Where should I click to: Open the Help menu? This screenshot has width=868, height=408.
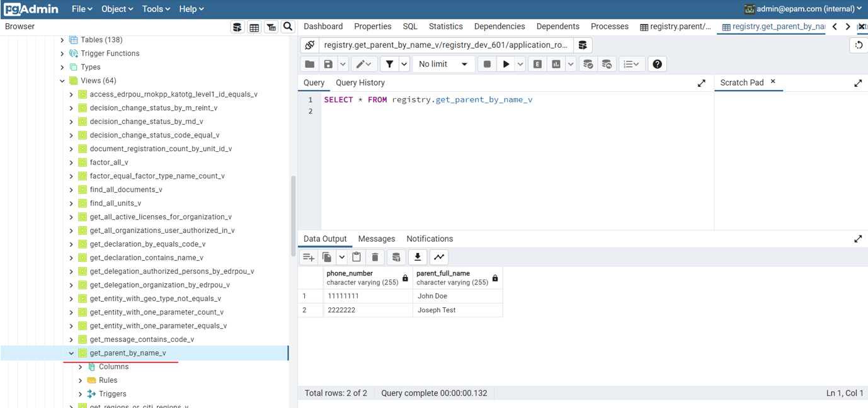(x=191, y=9)
